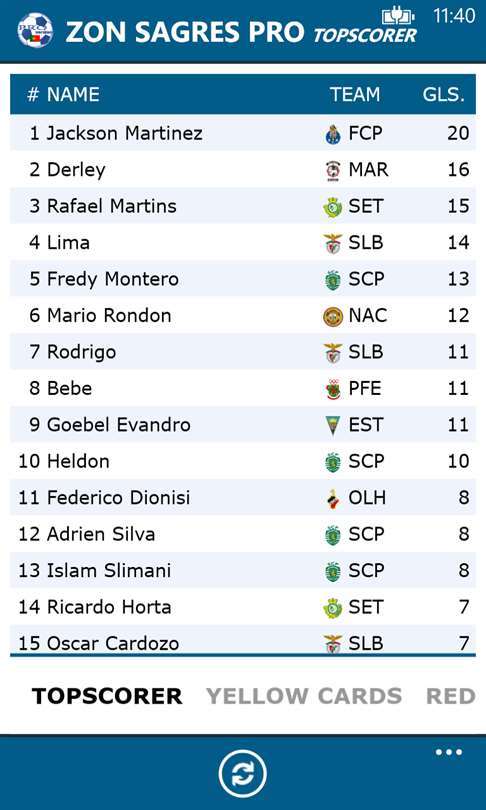
Task: Tap the app logo beside the title
Action: tap(35, 31)
